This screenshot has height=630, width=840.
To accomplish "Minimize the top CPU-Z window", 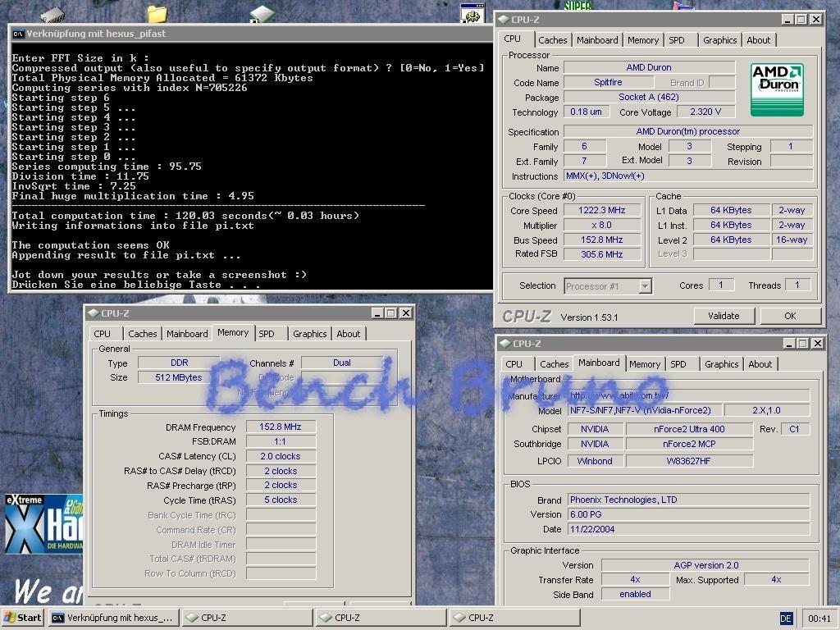I will coord(787,20).
